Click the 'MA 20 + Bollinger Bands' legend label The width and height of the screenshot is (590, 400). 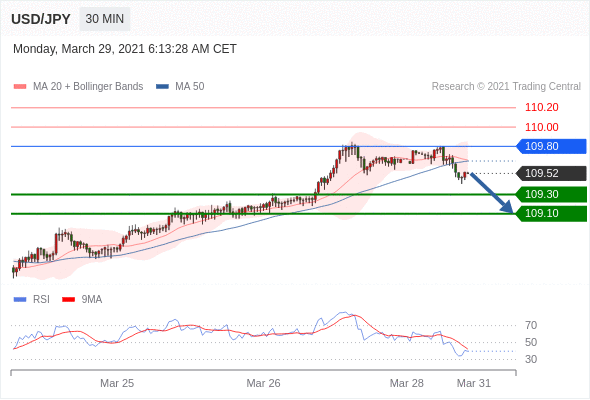88,87
